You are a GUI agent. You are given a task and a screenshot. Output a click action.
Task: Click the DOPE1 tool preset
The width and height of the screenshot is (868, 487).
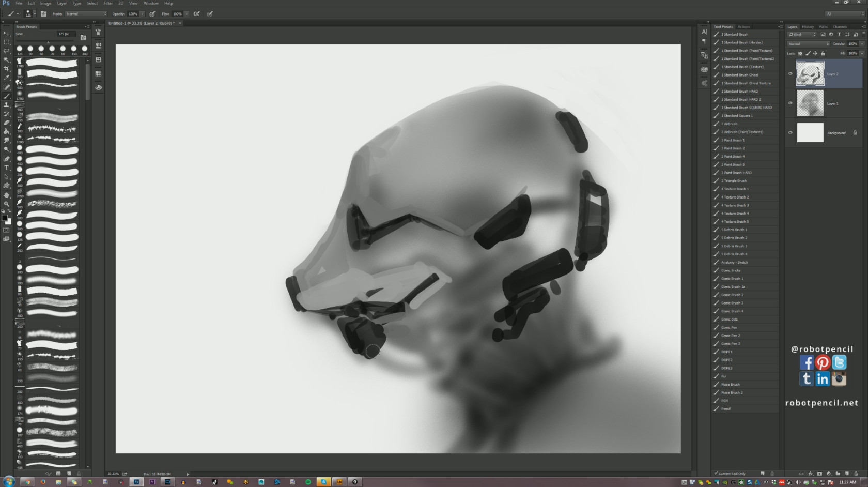726,352
